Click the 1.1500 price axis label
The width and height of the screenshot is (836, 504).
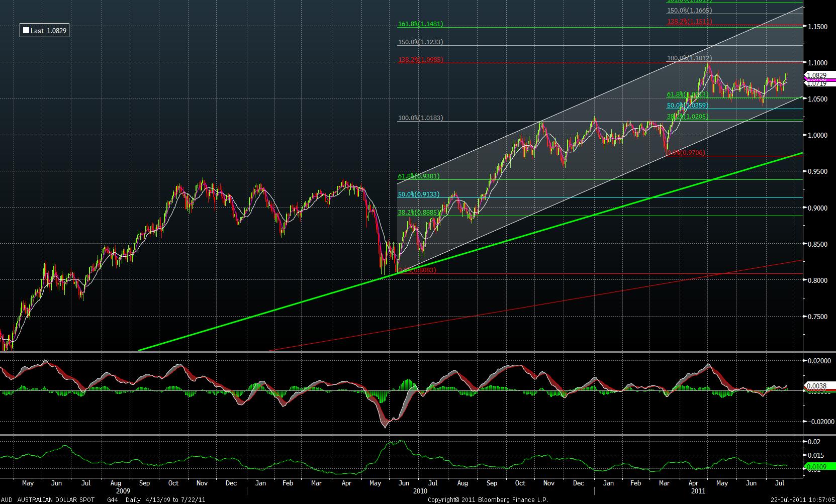(x=817, y=27)
